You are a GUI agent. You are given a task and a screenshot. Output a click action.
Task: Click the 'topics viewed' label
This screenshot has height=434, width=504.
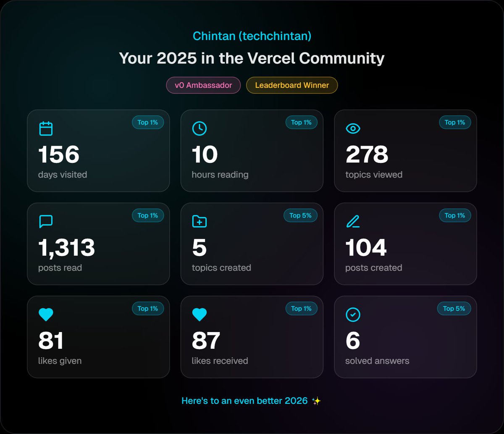[x=374, y=175]
